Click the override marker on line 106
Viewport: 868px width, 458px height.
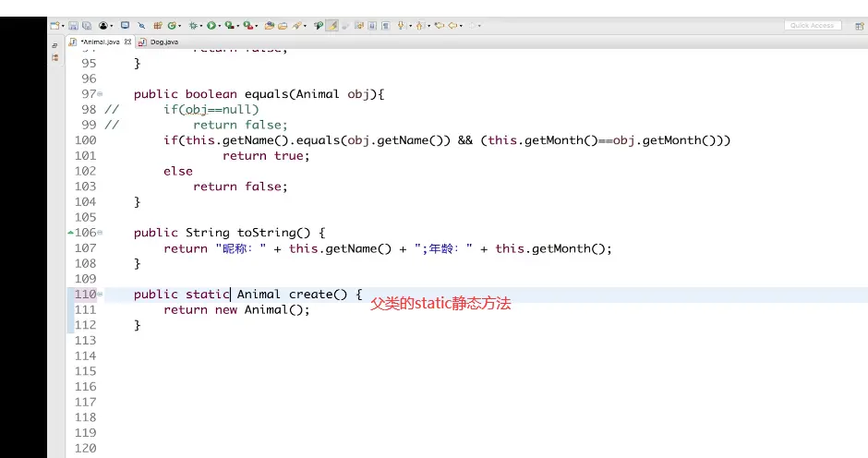[x=70, y=233]
